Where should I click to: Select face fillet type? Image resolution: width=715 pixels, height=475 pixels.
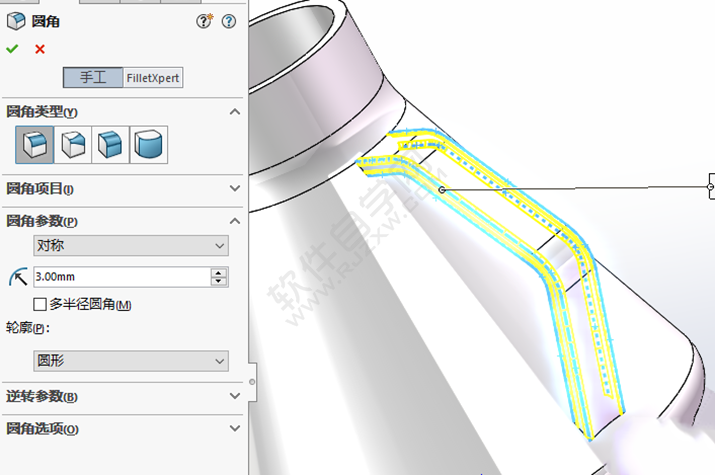point(111,145)
